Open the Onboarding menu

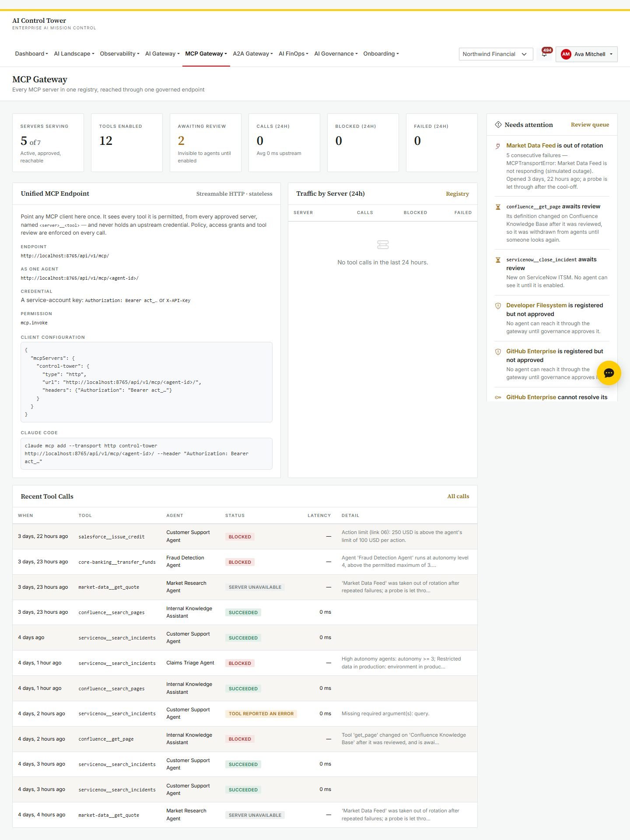381,54
